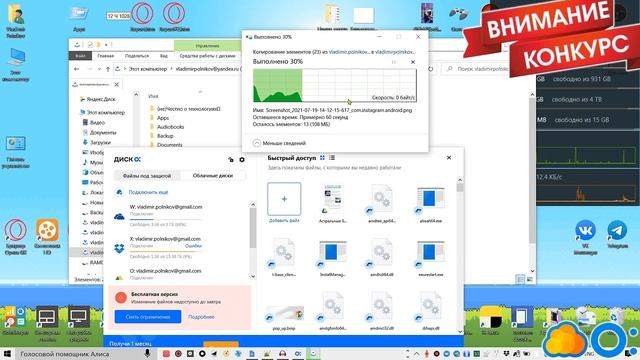Viewport: 640px width, 360px height.
Task: Cancel the copy with the inner X
Action: [x=413, y=62]
